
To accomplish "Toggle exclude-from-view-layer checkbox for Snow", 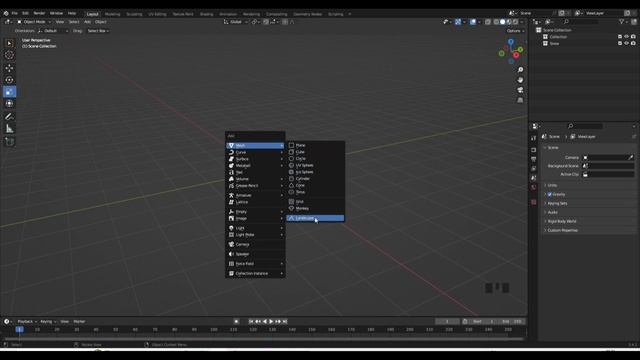I will click(620, 43).
